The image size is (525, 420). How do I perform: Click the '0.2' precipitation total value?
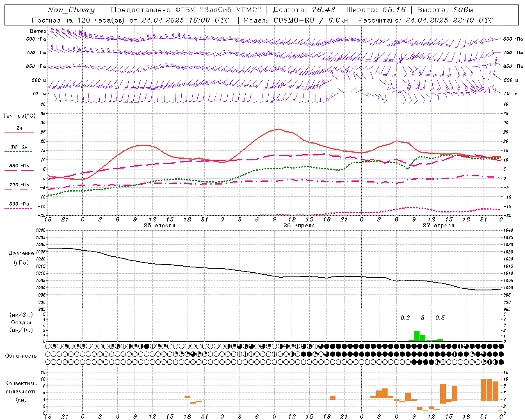point(405,318)
